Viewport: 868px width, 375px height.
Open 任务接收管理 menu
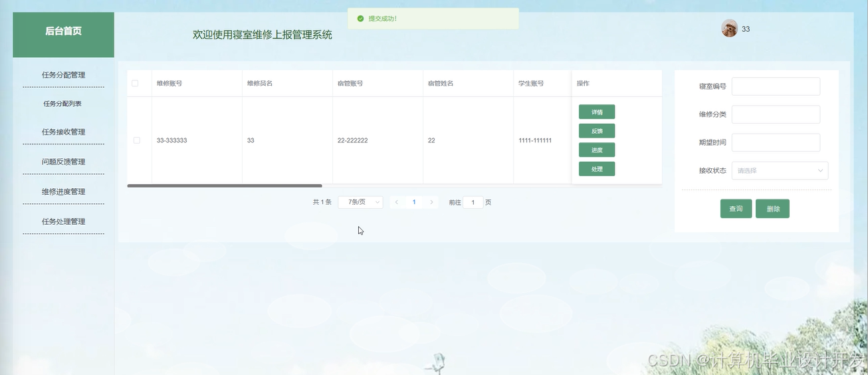point(64,132)
